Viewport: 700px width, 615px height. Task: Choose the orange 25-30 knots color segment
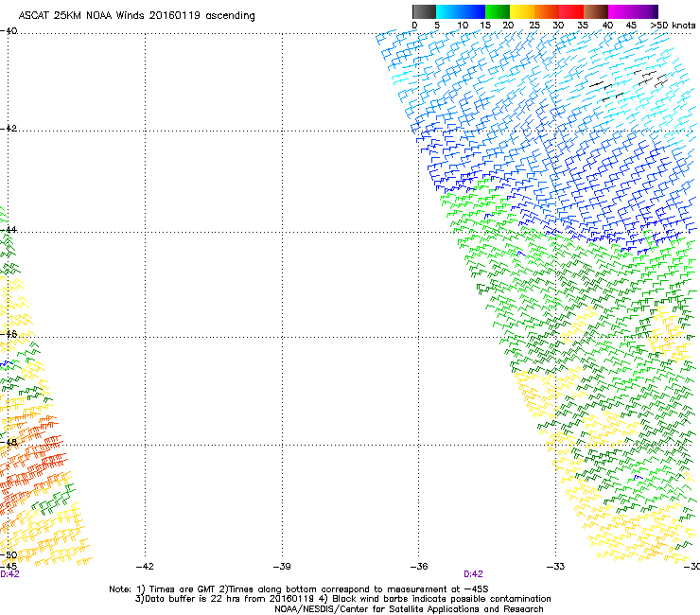547,11
